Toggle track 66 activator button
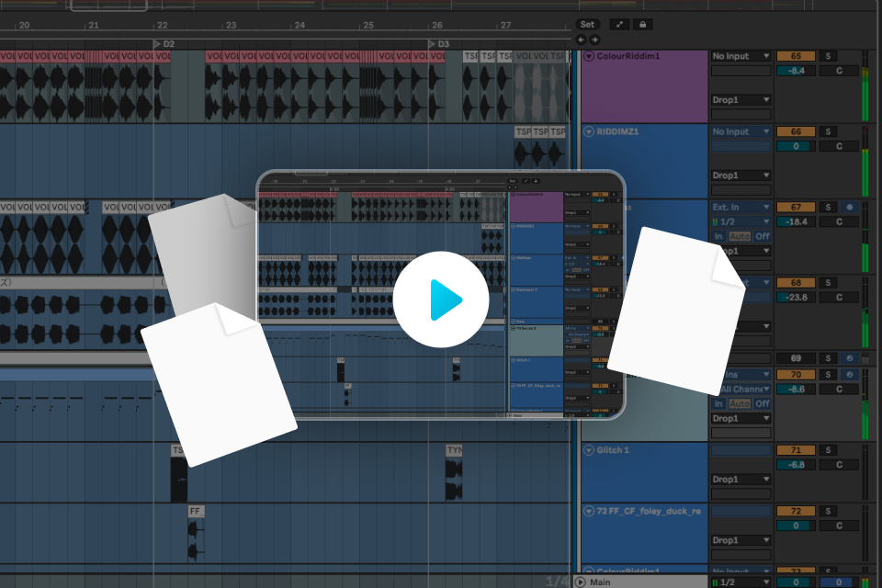 pyautogui.click(x=796, y=131)
